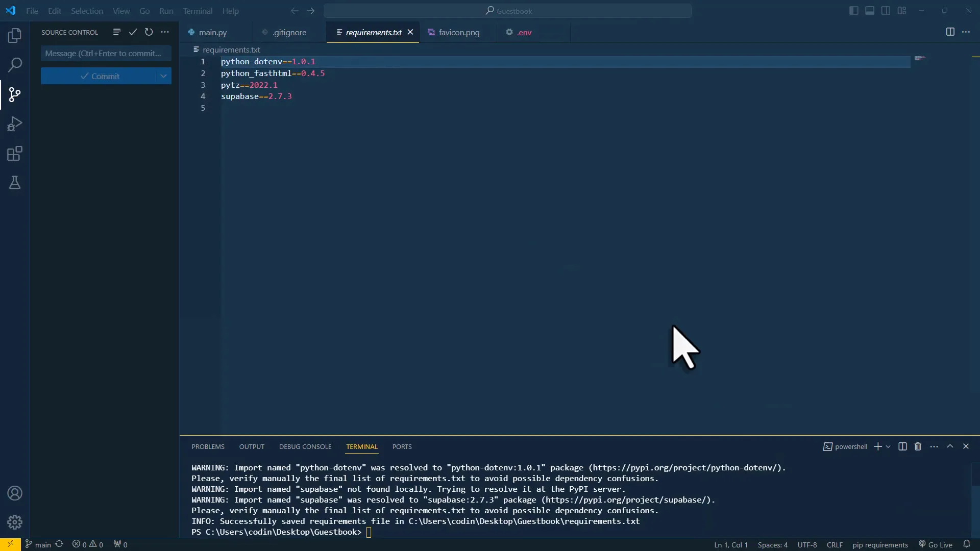980x551 pixels.
Task: Show errors and warnings count
Action: (88, 544)
